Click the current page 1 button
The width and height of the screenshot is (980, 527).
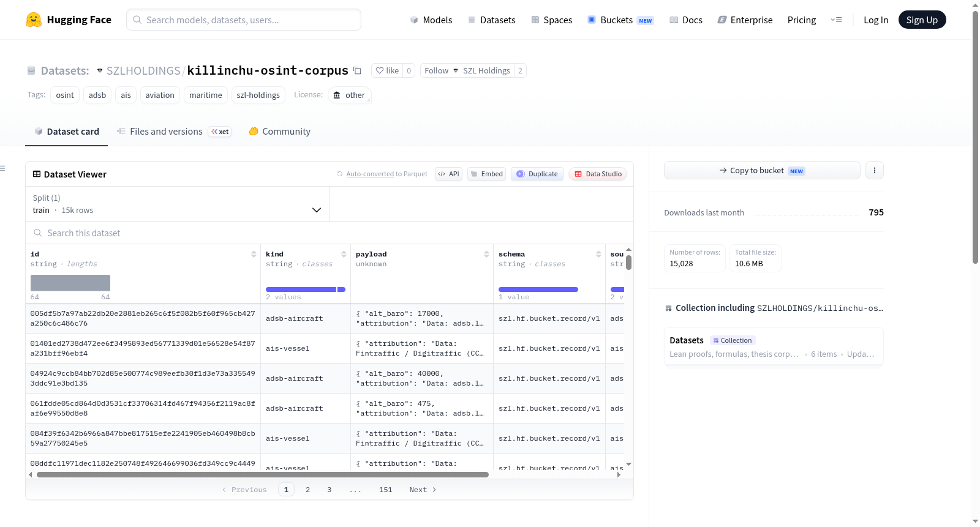286,490
